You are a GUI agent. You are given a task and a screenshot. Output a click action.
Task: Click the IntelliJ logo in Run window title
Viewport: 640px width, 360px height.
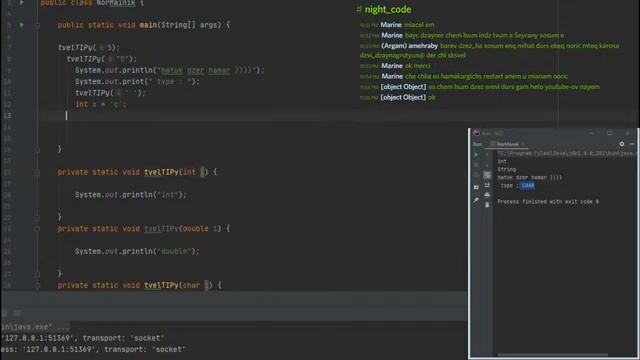476,133
